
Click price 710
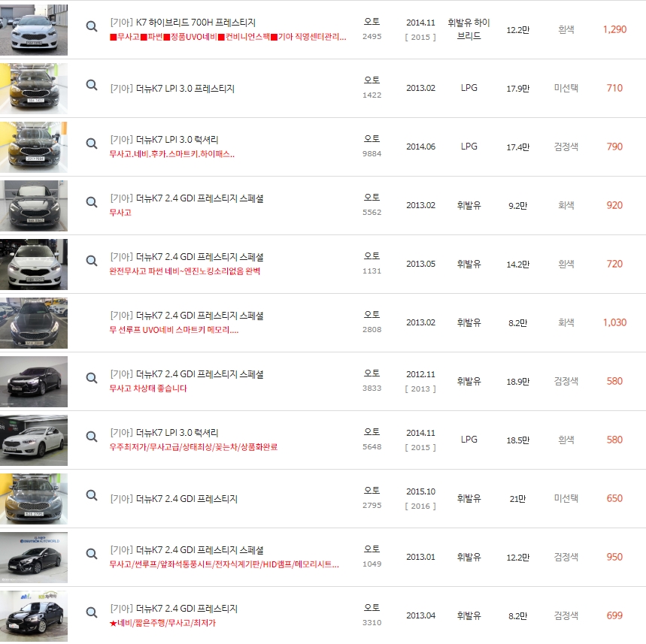pos(614,88)
